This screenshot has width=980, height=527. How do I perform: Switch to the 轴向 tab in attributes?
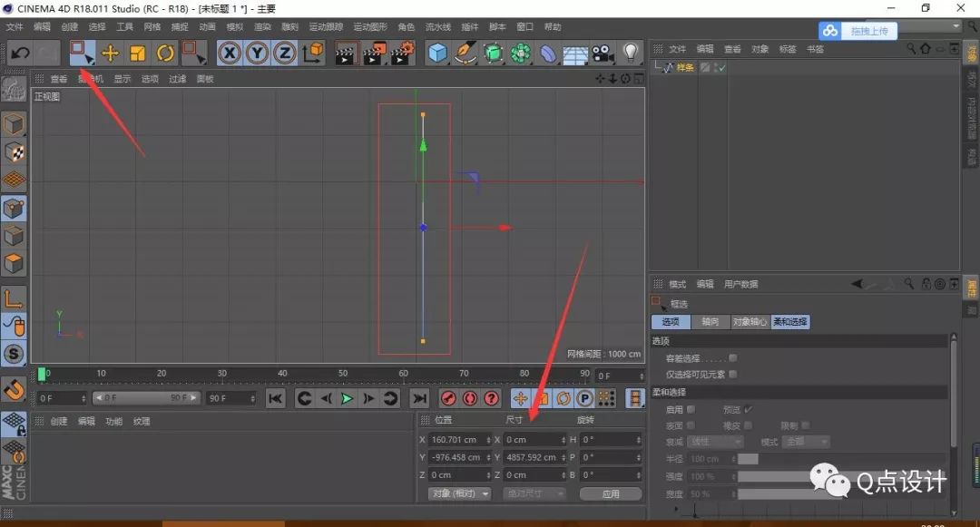(712, 321)
